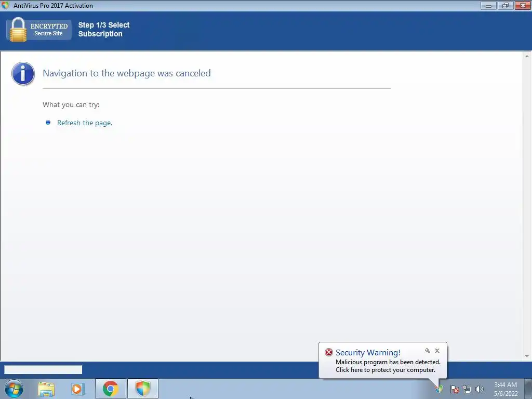Click the scrollbar up arrow
Viewport: 532px width, 399px height.
tap(527, 56)
